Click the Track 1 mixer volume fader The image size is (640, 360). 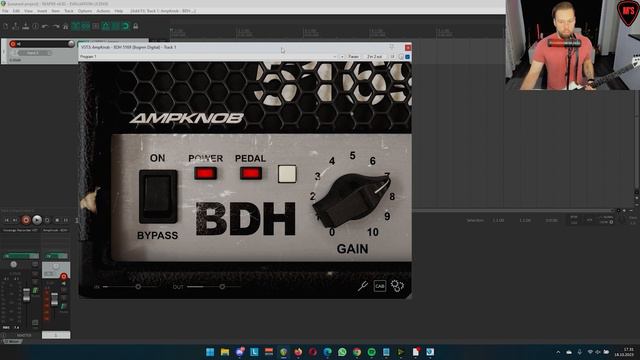[x=54, y=299]
